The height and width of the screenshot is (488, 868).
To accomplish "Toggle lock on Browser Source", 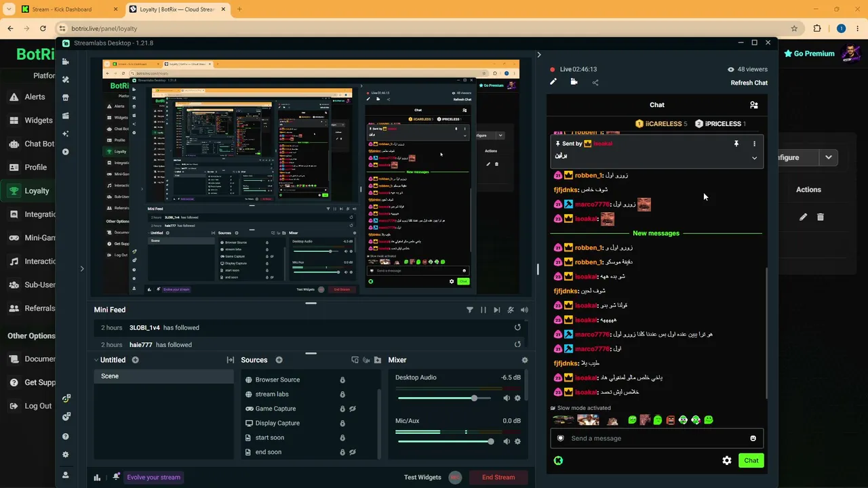I will [342, 380].
